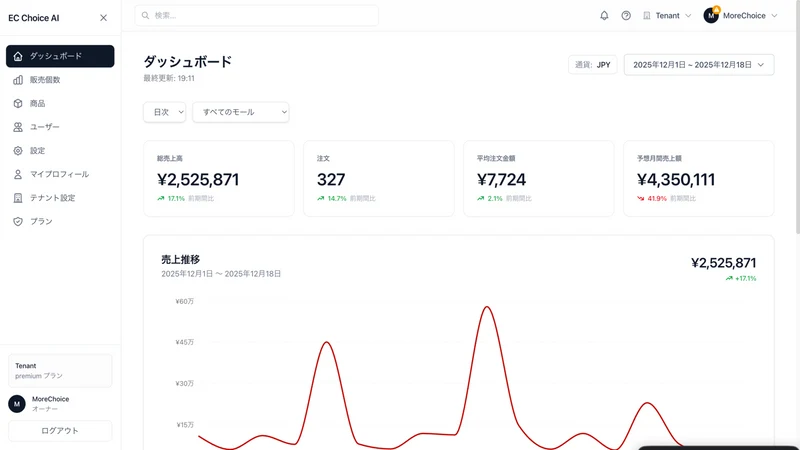Click the green trend arrow under 注文
This screenshot has width=800, height=450.
(320, 198)
